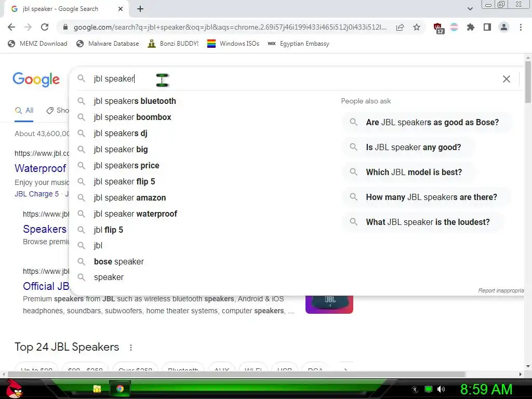Open the Egyptian Embassy bookmark
The height and width of the screenshot is (399, 532).
[x=299, y=44]
